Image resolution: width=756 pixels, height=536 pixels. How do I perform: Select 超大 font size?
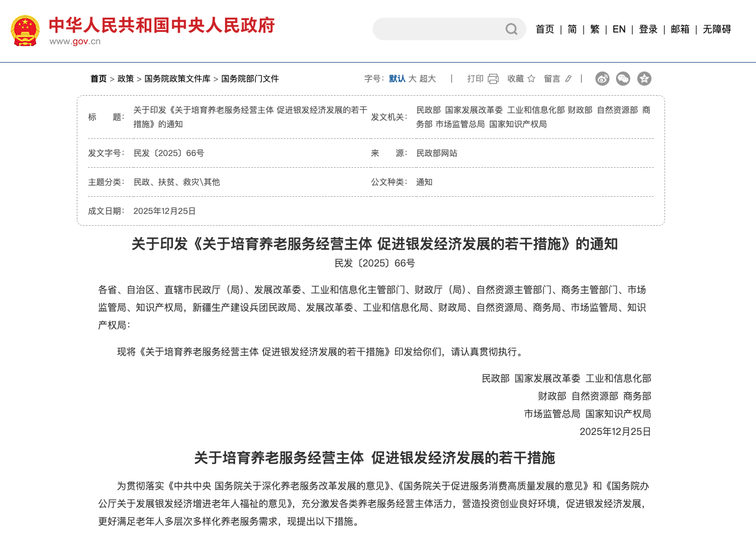pos(428,79)
